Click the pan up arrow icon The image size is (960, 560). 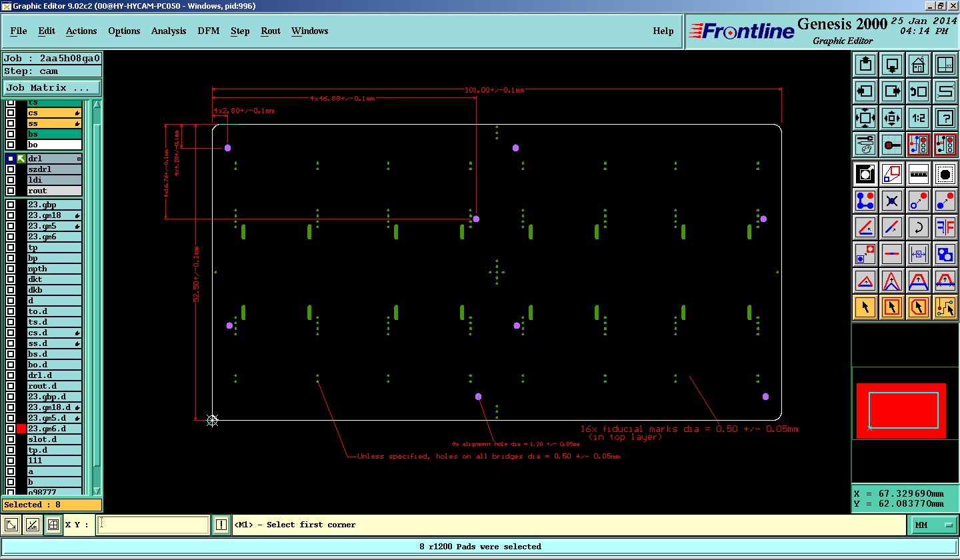[865, 65]
